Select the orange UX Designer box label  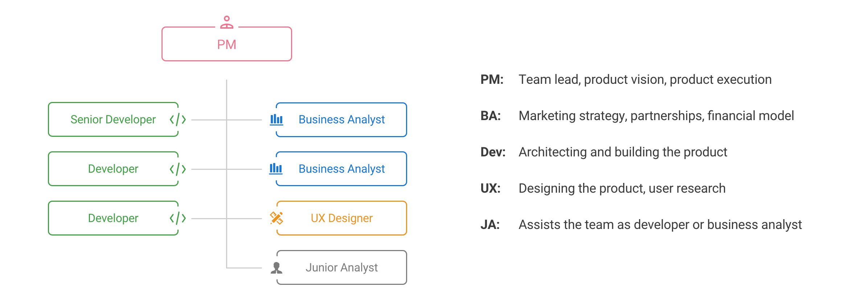tap(341, 218)
